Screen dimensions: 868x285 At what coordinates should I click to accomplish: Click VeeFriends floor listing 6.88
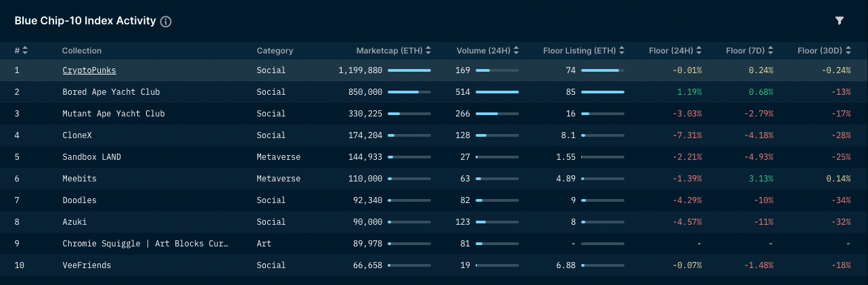point(566,265)
